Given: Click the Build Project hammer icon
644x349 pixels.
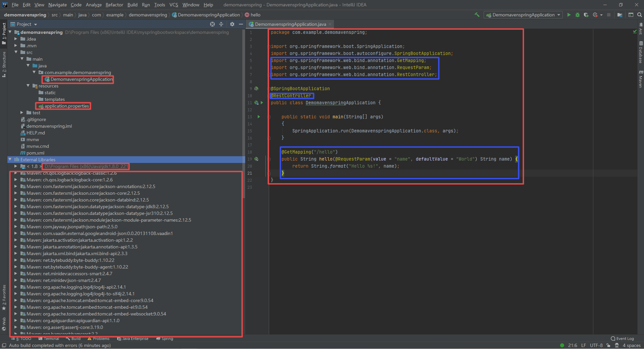Looking at the screenshot, I should [x=477, y=15].
